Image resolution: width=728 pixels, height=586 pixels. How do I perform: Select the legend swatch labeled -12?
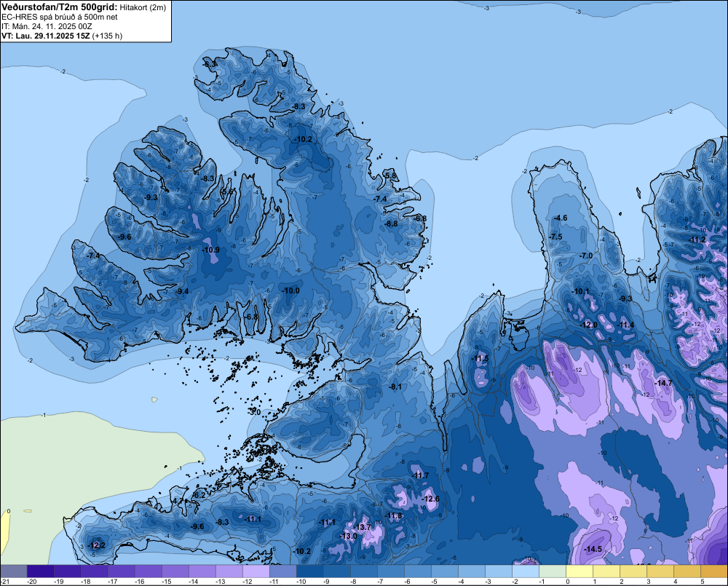click(x=256, y=571)
